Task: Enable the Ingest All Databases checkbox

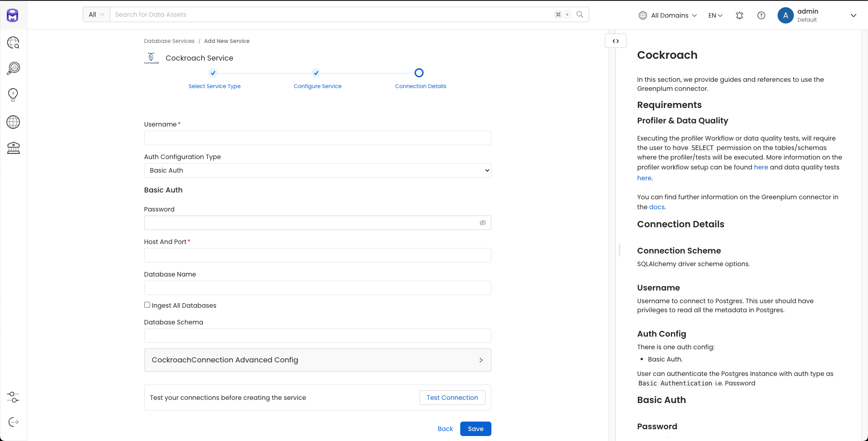Action: point(147,305)
